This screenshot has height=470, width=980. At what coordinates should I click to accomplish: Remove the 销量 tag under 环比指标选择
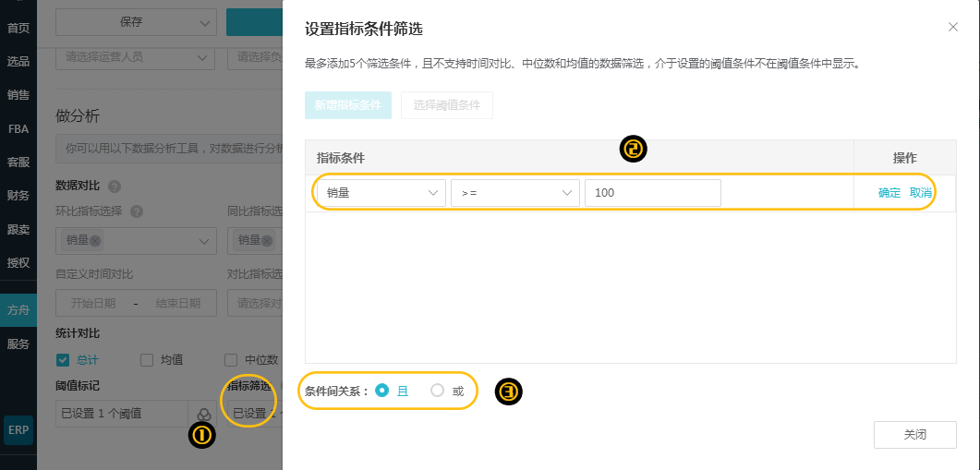95,241
